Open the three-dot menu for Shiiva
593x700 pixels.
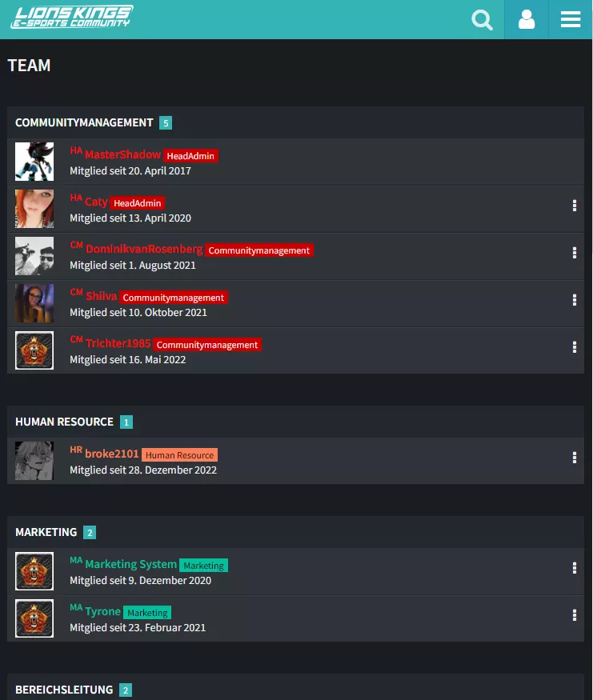575,300
